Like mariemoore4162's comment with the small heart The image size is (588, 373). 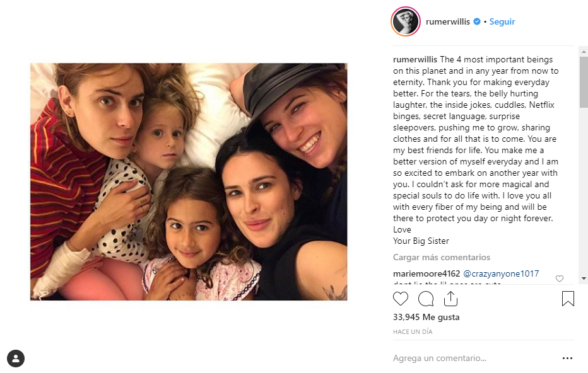pyautogui.click(x=560, y=278)
